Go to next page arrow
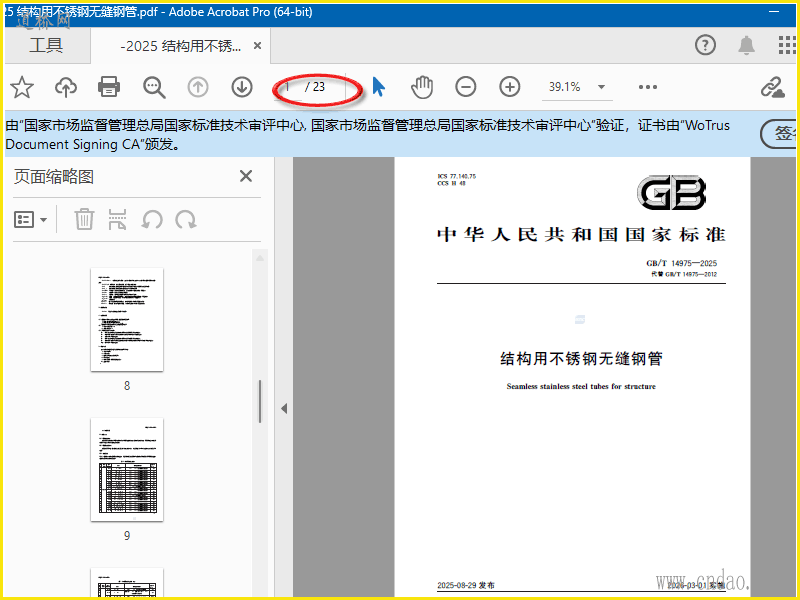Screen dimensions: 800x600 tap(242, 87)
